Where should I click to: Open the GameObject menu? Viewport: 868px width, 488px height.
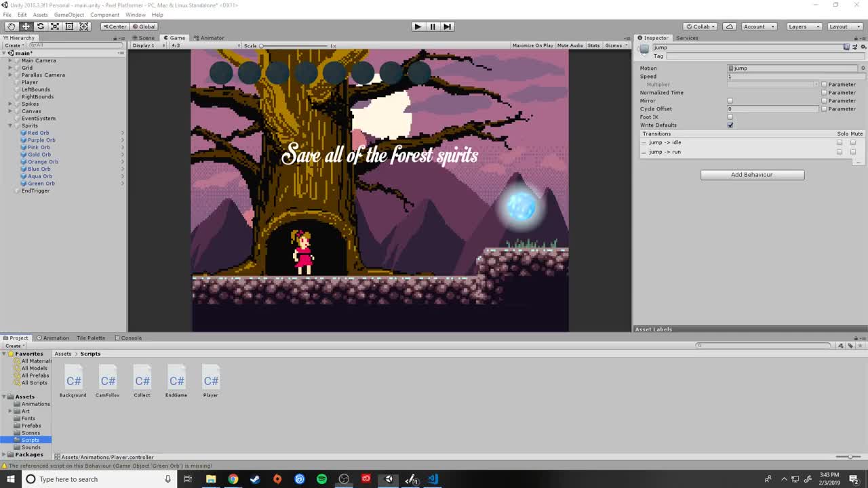point(69,14)
